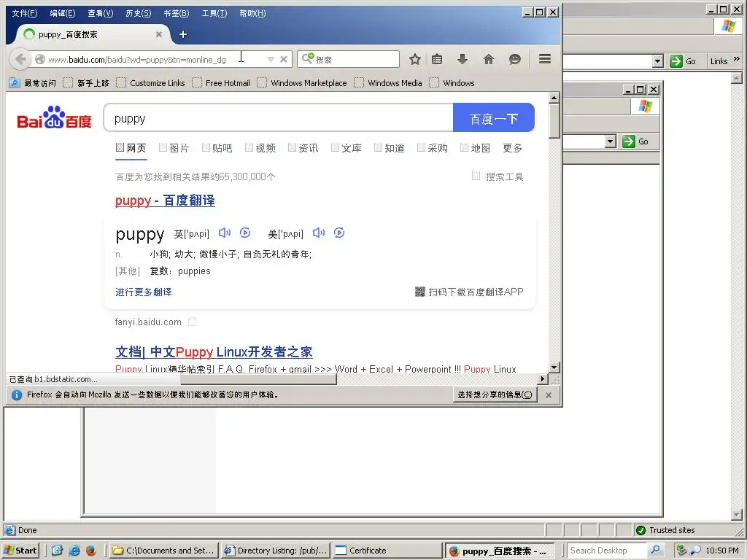The image size is (747, 560).
Task: Click 选择想分享的信息 button
Action: pos(495,394)
